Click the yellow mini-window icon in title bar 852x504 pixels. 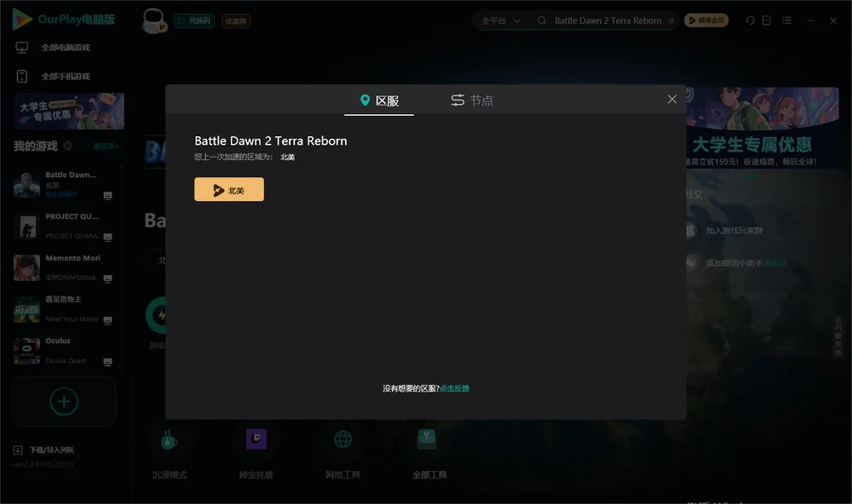click(767, 20)
